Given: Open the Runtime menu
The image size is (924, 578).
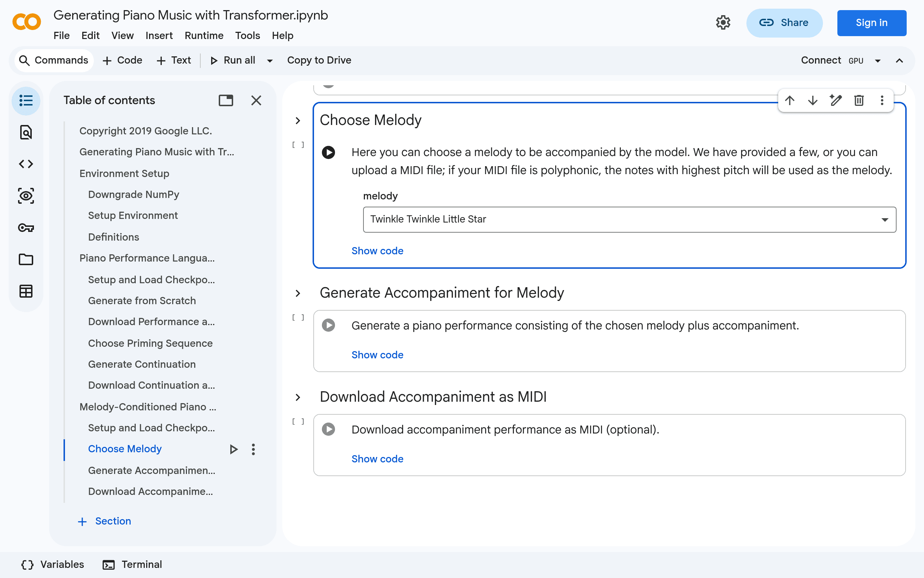Looking at the screenshot, I should coord(204,35).
